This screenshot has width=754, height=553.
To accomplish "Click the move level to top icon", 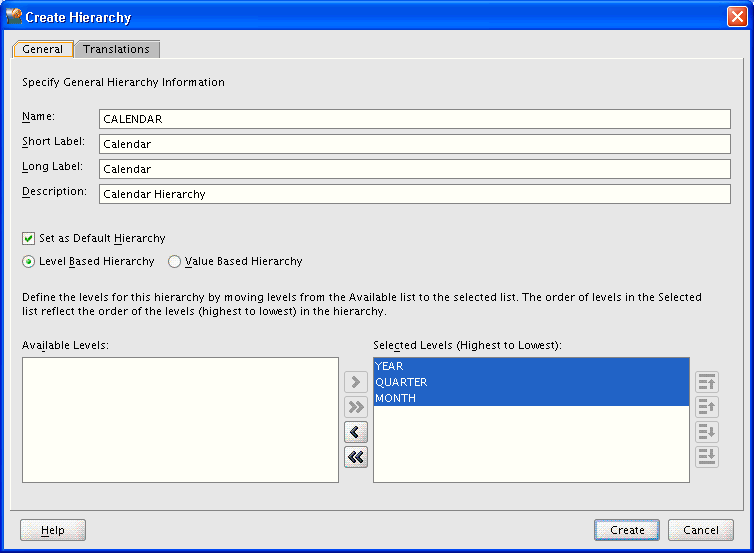I will [x=707, y=382].
